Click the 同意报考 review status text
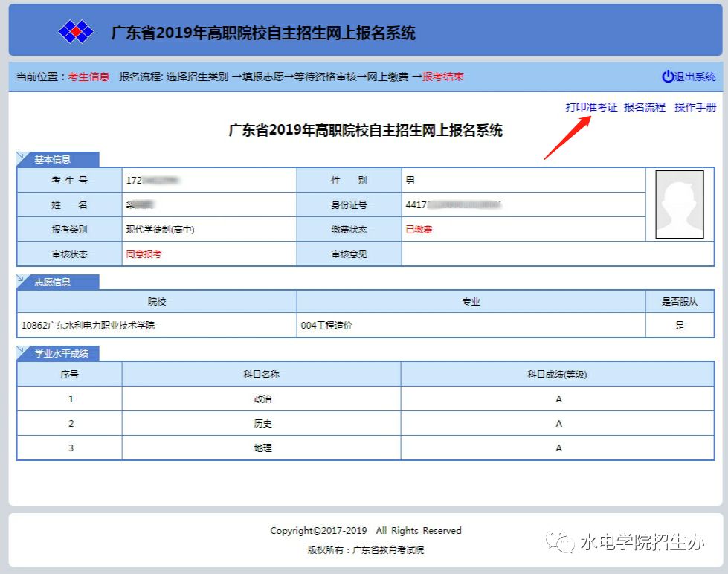Screen dimensions: 728x574 click(144, 254)
